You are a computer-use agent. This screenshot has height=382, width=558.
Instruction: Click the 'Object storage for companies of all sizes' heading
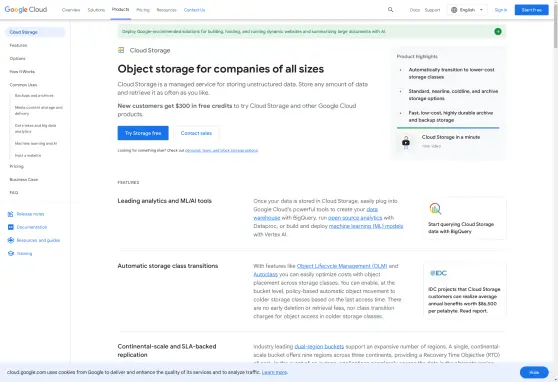point(221,69)
